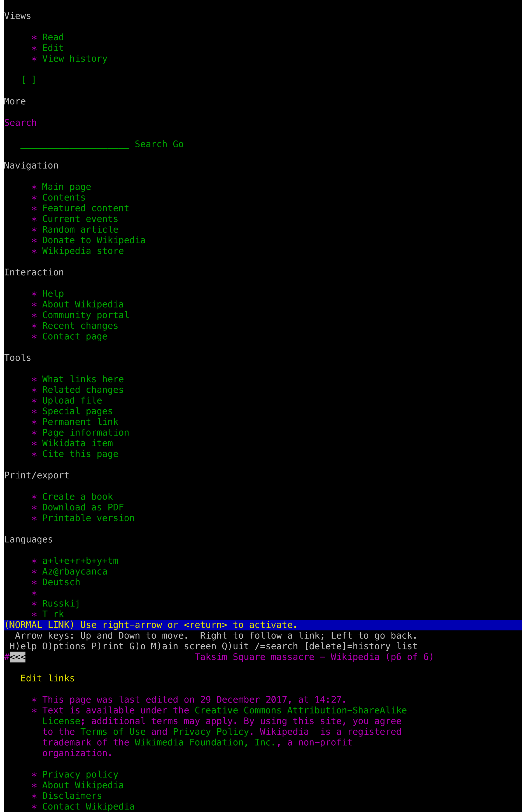Click the Search heading above the input
The image size is (522, 812).
point(20,123)
